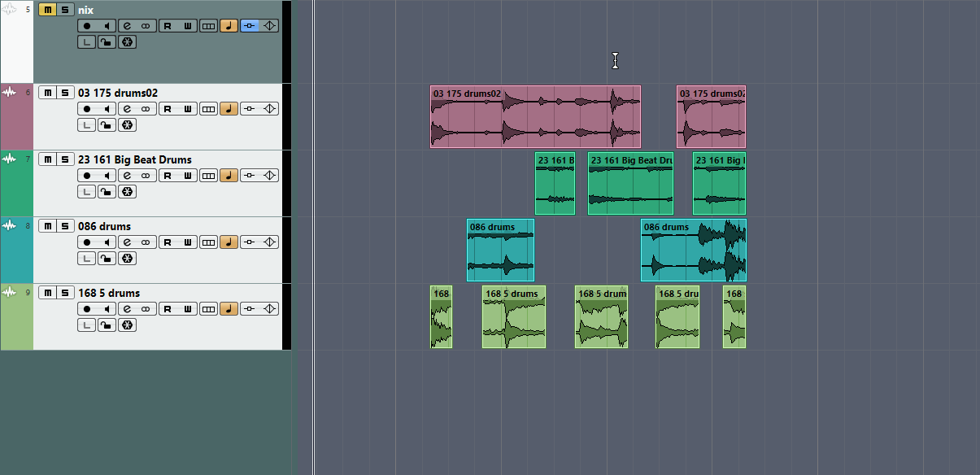Screen dimensions: 980x475
Task: Edit channel settings of 03 175 drums02
Action: point(127,108)
